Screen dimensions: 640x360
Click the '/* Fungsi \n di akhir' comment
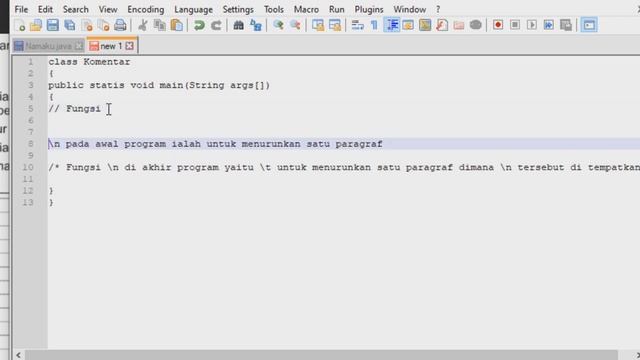[x=344, y=167]
